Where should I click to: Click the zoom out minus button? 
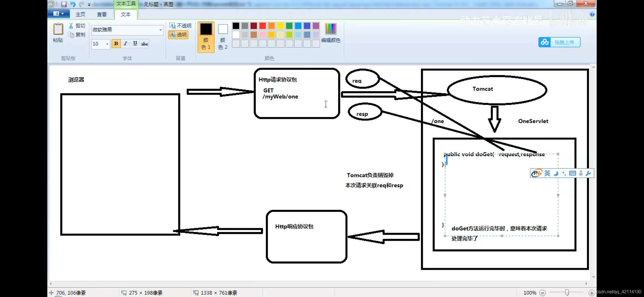[x=542, y=293]
